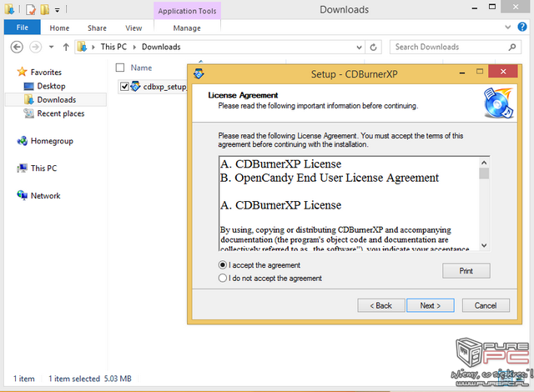Click the cdbxp_setup installer icon

pos(135,87)
